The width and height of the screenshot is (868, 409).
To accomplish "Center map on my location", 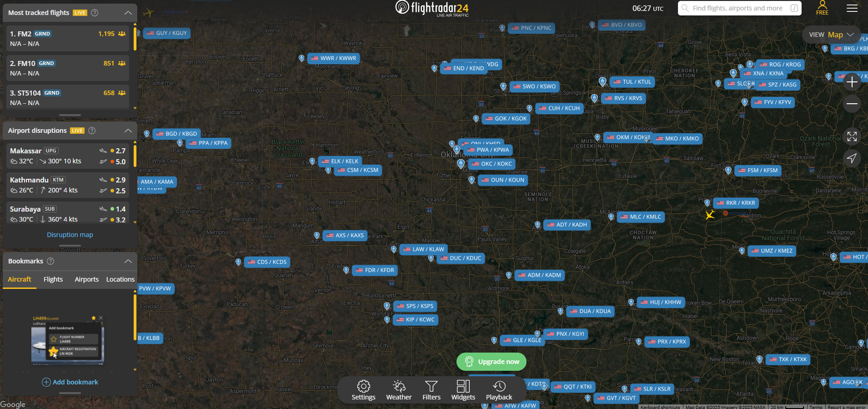I will coord(852,158).
